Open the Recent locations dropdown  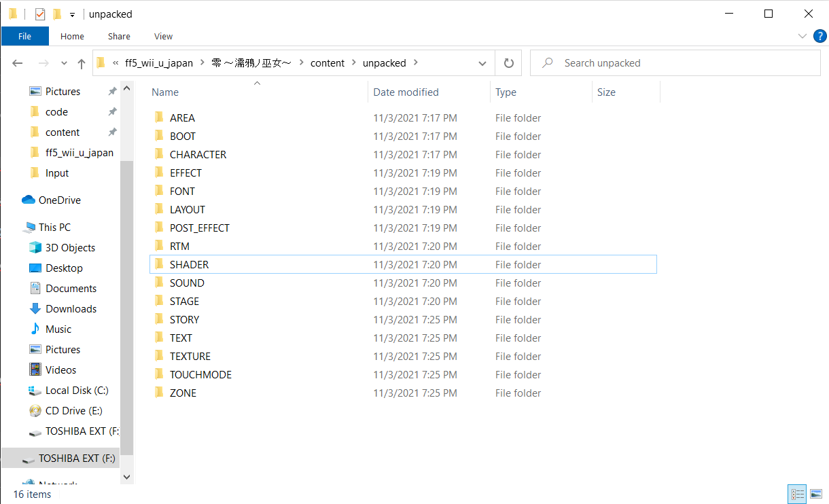[64, 63]
